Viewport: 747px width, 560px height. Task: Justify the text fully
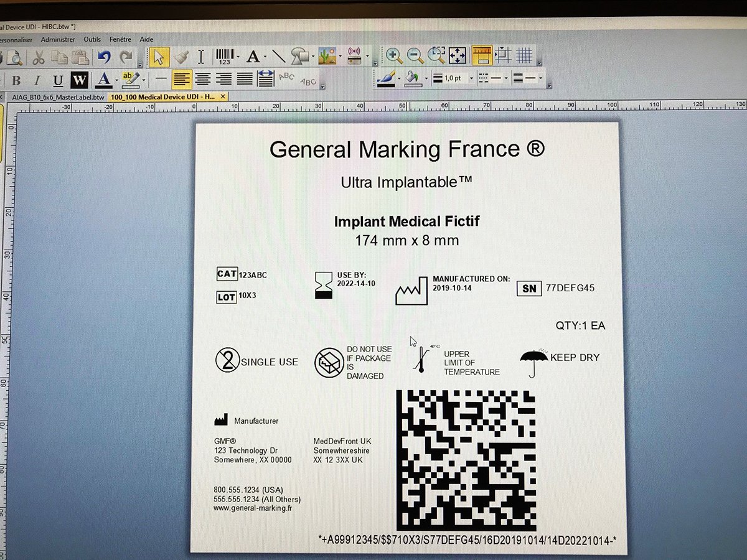[x=245, y=79]
